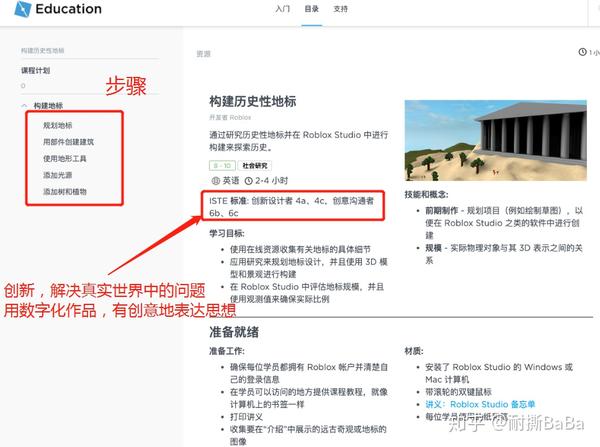Open the 入门 tab
This screenshot has height=447, width=600.
[282, 9]
